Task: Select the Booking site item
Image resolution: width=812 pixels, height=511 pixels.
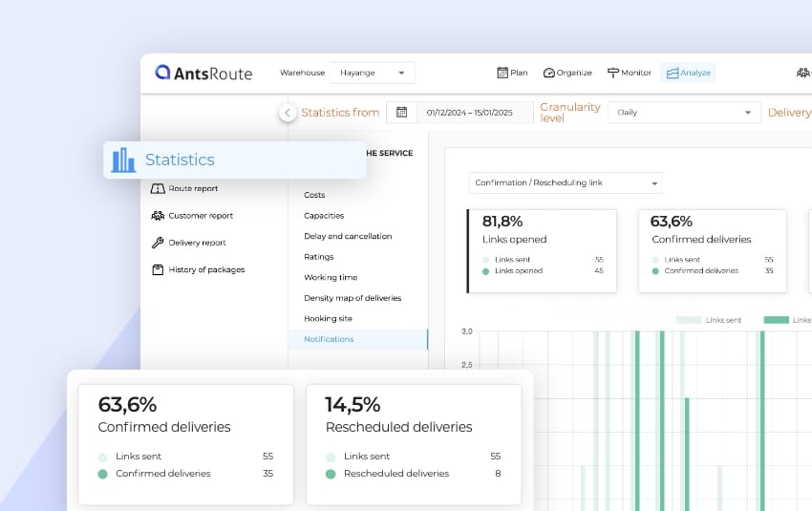Action: click(x=328, y=318)
